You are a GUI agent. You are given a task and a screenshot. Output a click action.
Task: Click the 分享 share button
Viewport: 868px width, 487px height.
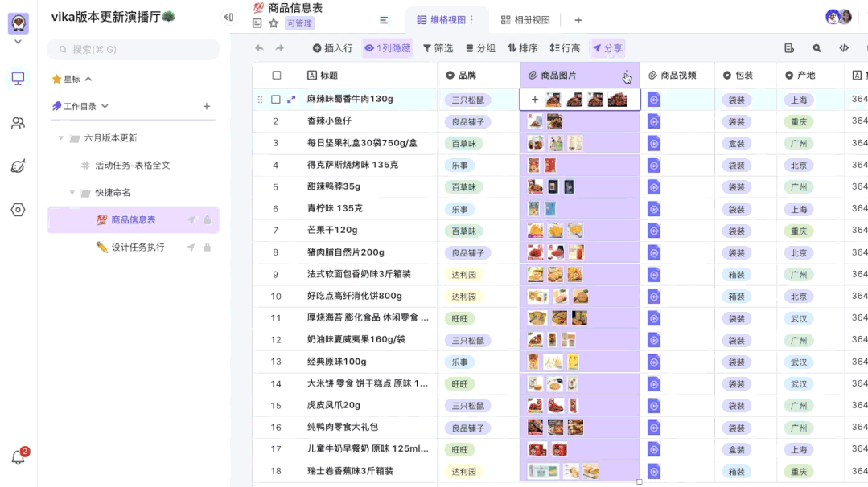[x=607, y=48]
